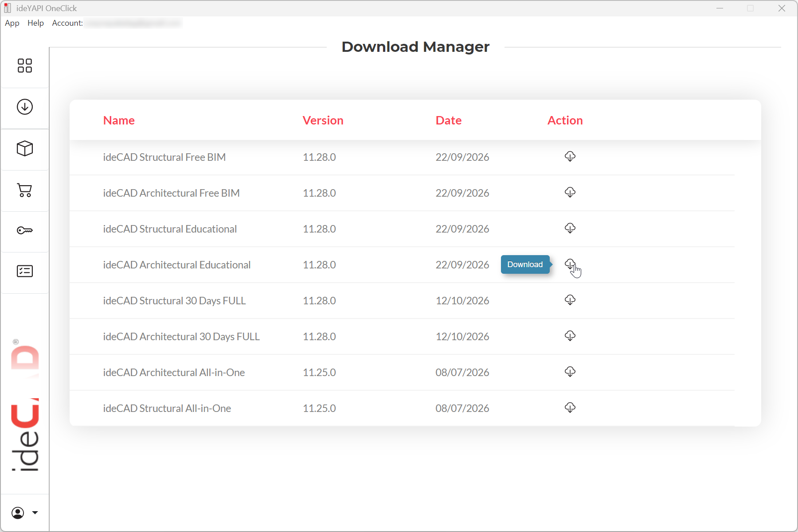Download ideCAD Architectural Educational
The width and height of the screenshot is (798, 532).
pos(570,264)
